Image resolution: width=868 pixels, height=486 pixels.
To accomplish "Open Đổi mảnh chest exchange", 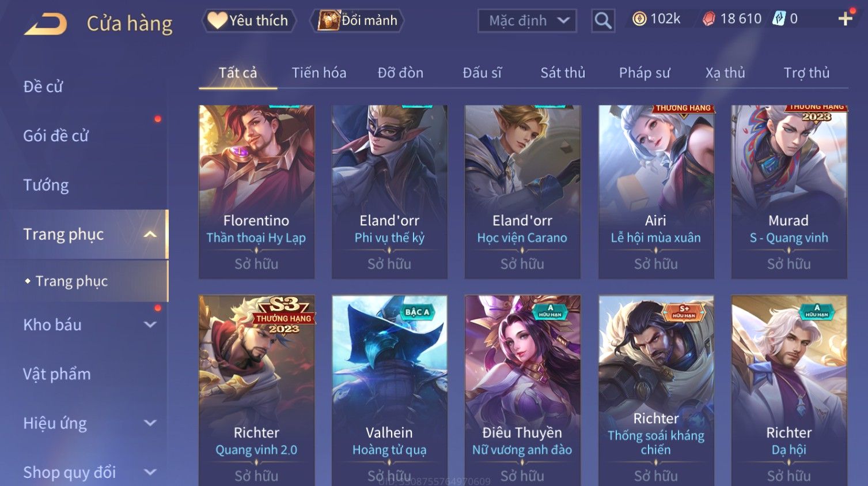I will [357, 21].
